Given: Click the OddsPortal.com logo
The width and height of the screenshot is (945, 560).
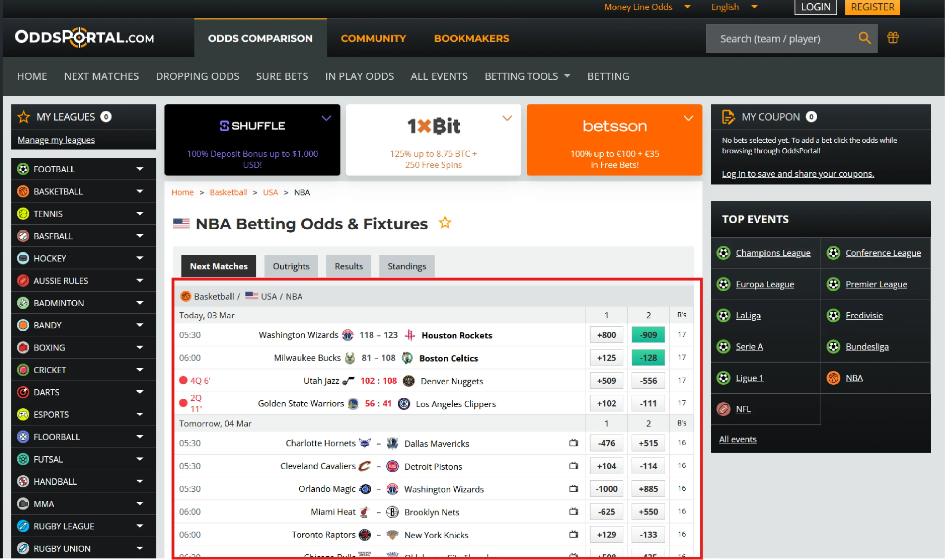Looking at the screenshot, I should point(84,37).
